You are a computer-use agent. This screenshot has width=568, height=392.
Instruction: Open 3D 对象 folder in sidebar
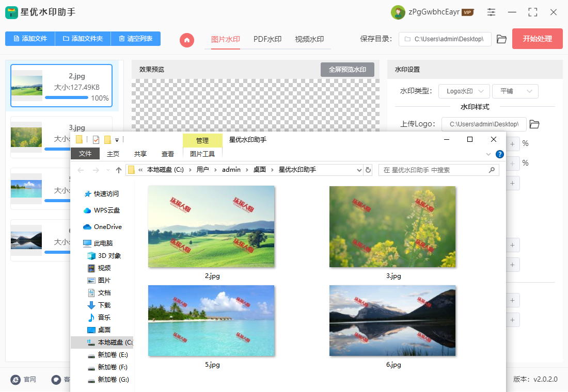(104, 255)
